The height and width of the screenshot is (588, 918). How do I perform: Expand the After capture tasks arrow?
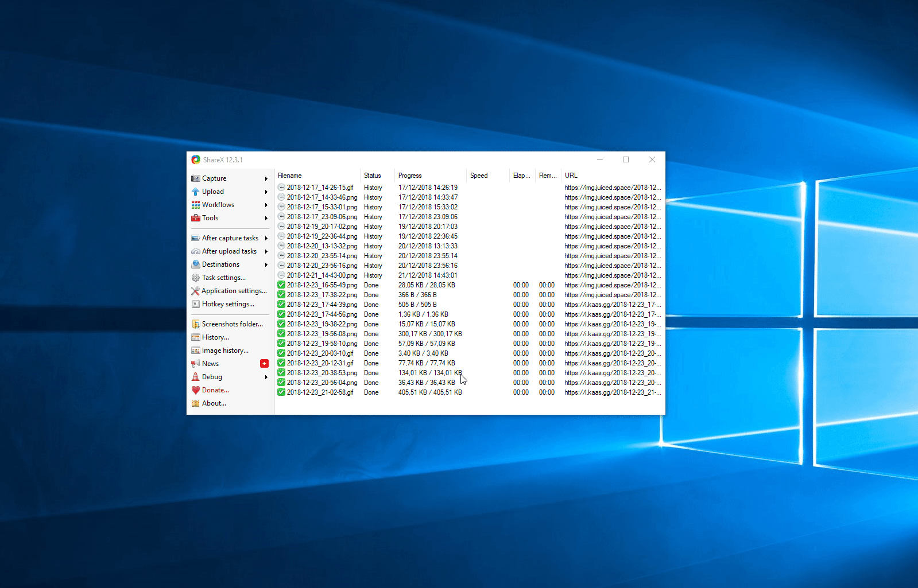tap(266, 238)
